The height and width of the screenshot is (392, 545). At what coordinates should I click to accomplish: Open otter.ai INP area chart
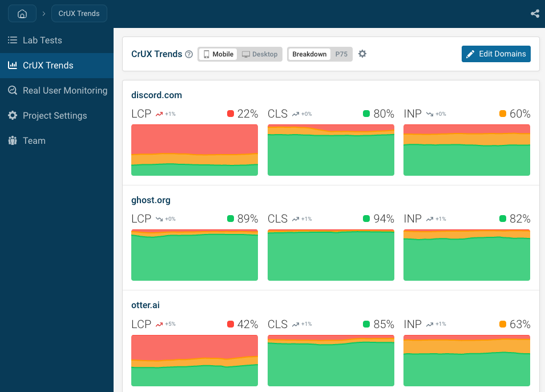click(467, 361)
